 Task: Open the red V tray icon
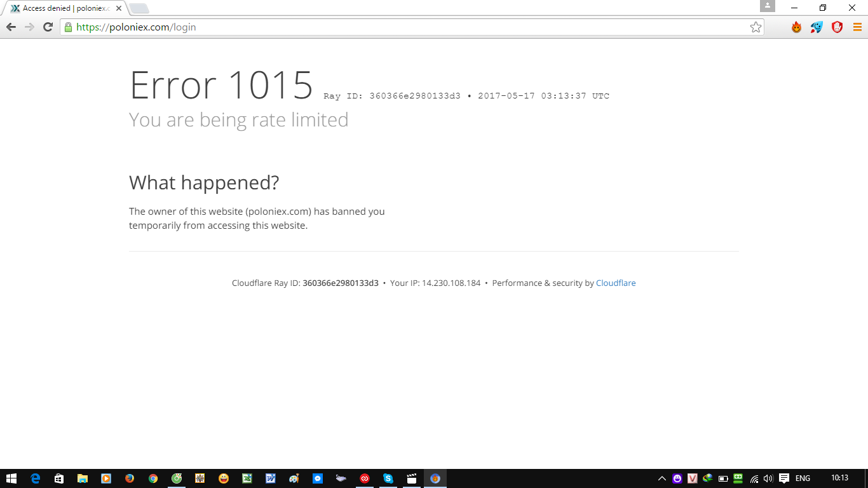[x=693, y=478]
